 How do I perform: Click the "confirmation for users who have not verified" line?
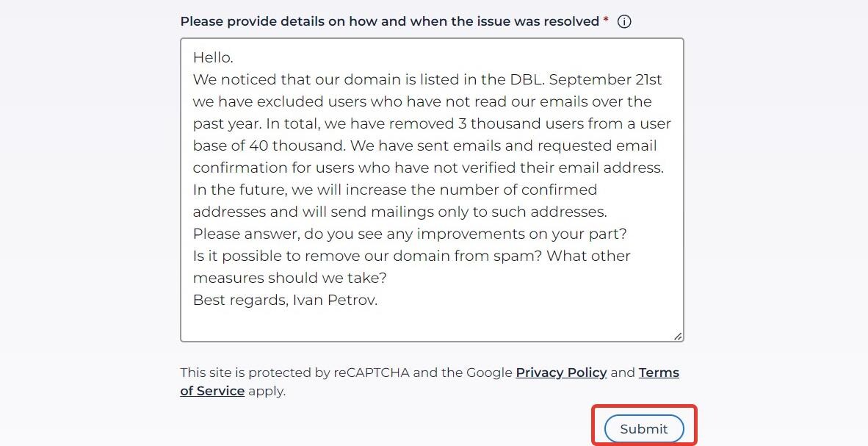[428, 168]
